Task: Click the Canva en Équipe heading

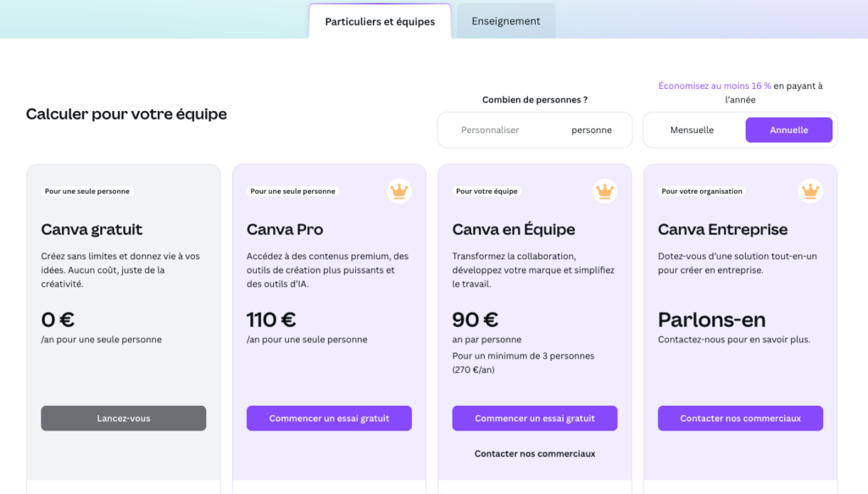Action: (514, 229)
